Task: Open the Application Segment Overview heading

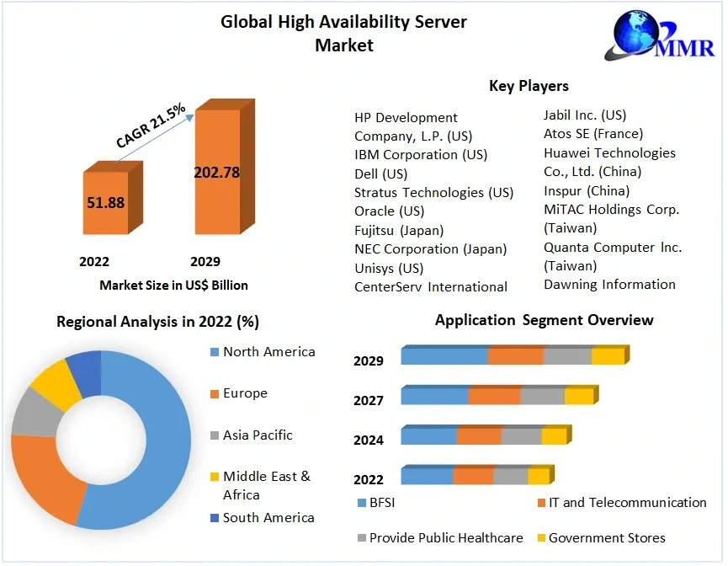Action: pos(544,320)
